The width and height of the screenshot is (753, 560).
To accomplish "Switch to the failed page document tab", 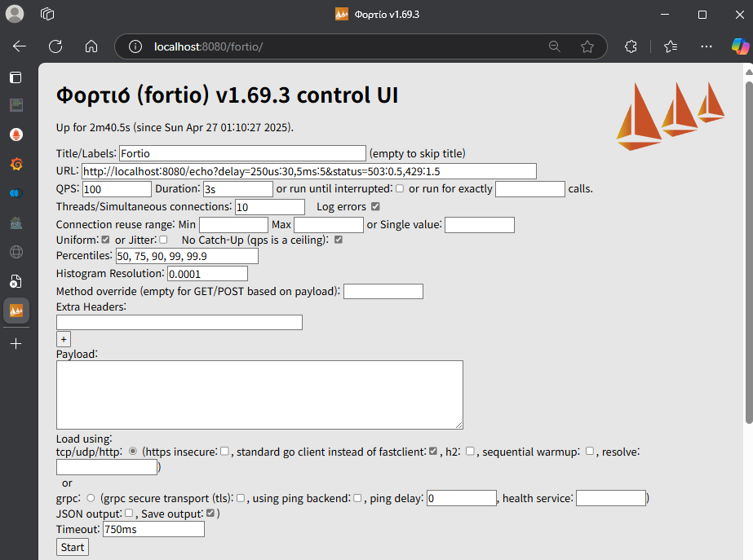I will click(x=16, y=282).
